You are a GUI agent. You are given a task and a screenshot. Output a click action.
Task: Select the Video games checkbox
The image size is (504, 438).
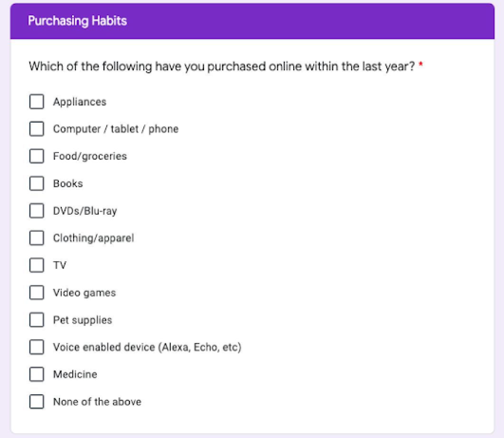pyautogui.click(x=37, y=293)
